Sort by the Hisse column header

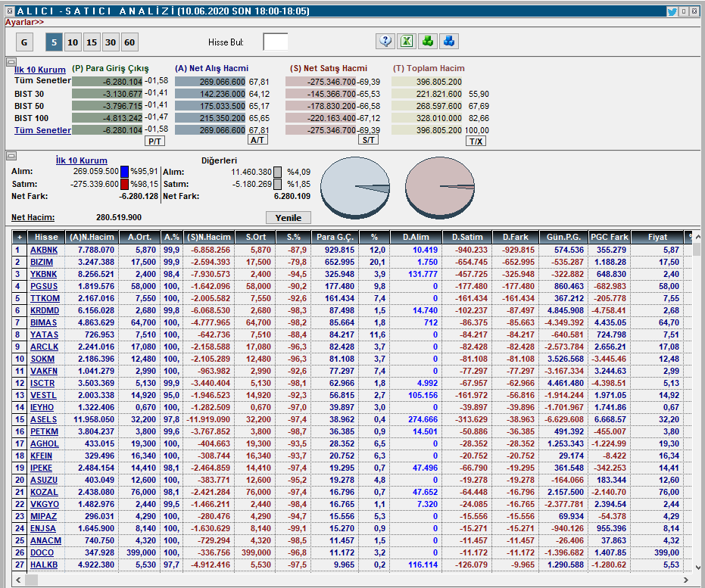click(x=46, y=237)
